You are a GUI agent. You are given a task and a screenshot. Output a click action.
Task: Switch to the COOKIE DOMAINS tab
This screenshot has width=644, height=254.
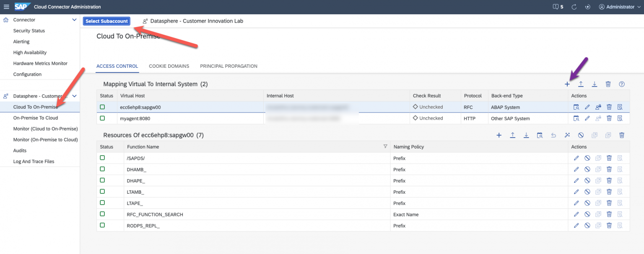coord(169,66)
